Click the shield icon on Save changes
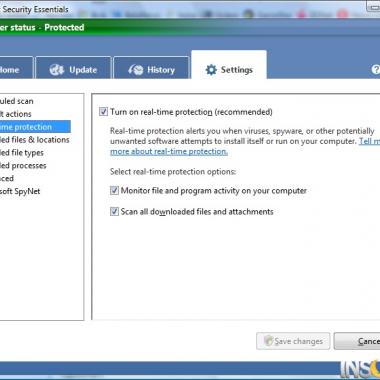 (x=268, y=341)
